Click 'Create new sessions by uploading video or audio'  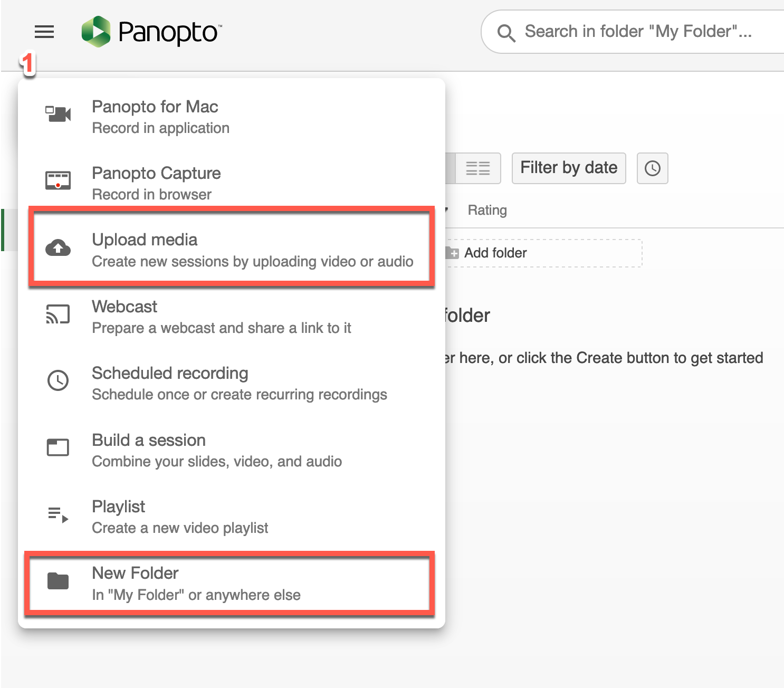click(253, 262)
